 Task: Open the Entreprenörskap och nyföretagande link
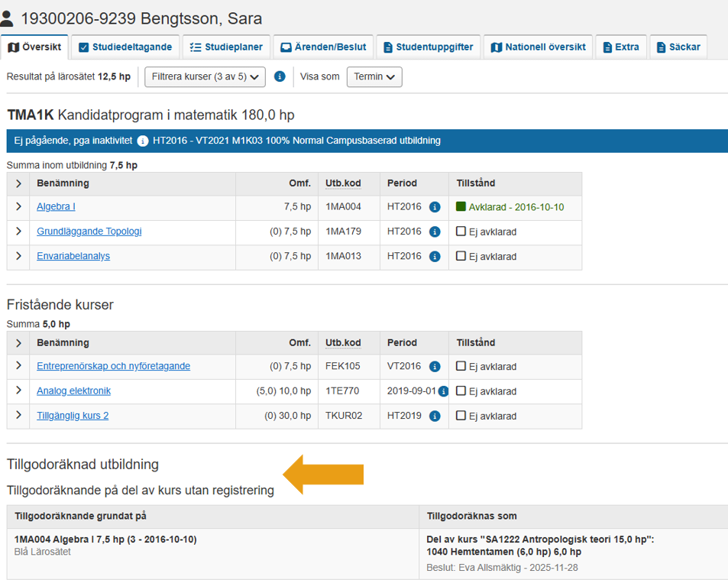113,367
